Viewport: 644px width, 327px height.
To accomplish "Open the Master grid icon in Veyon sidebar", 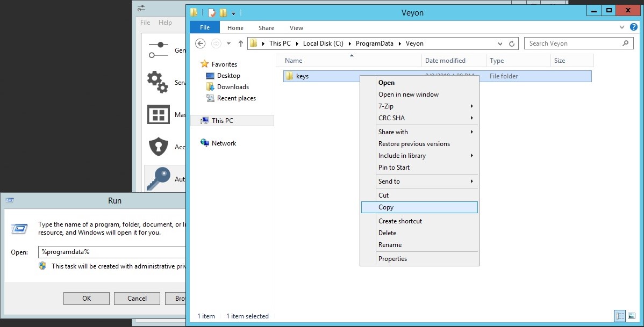I will pyautogui.click(x=159, y=114).
